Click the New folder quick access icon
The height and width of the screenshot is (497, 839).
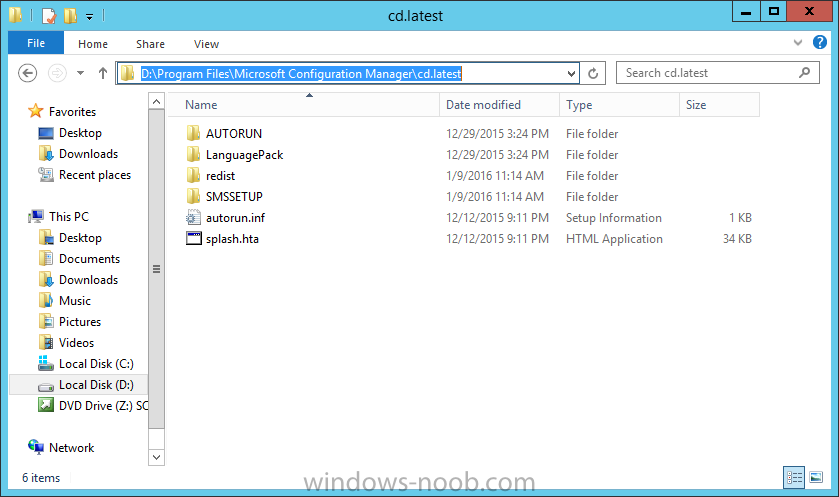(x=70, y=16)
